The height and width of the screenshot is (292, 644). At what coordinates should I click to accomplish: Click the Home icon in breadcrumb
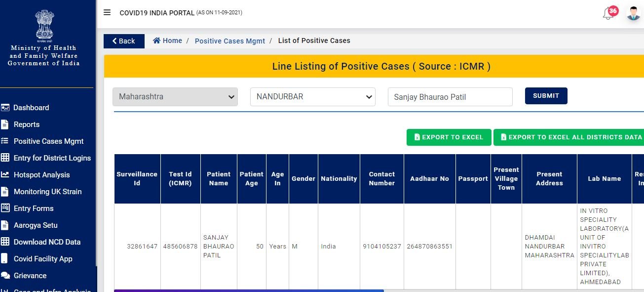click(x=156, y=41)
